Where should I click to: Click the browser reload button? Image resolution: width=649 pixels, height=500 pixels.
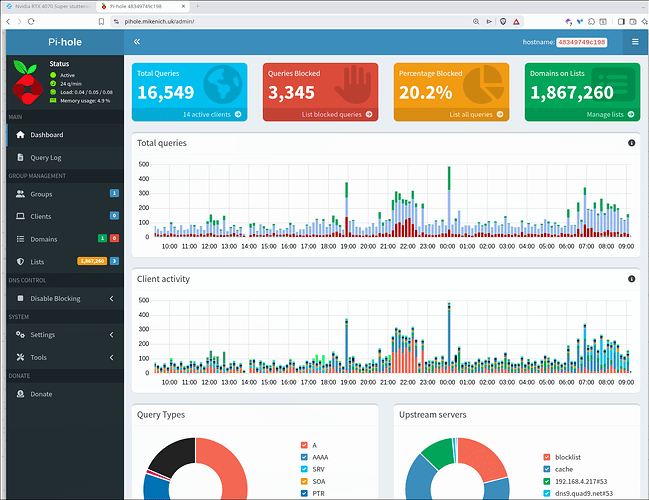[x=31, y=22]
